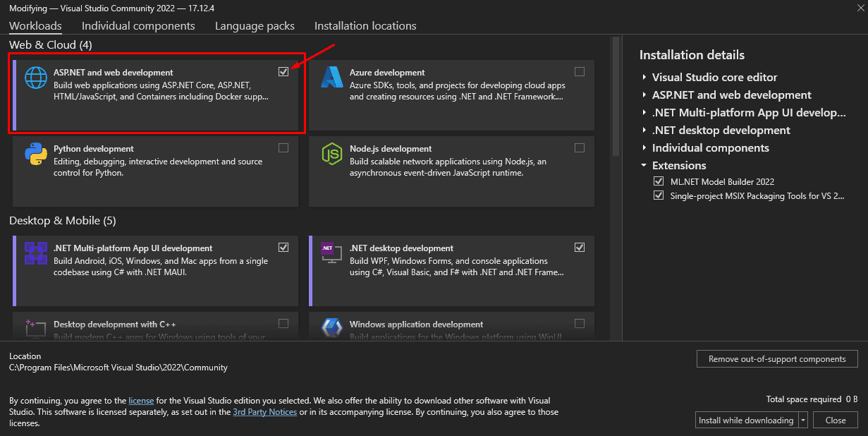Expand .NET desktop development details
Image resolution: width=868 pixels, height=436 pixels.
click(x=644, y=131)
